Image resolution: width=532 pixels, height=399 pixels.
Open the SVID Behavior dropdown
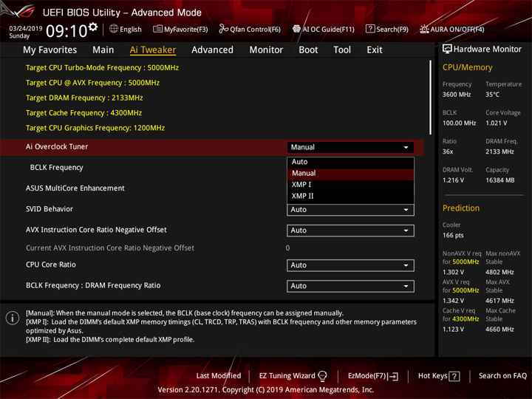[350, 210]
